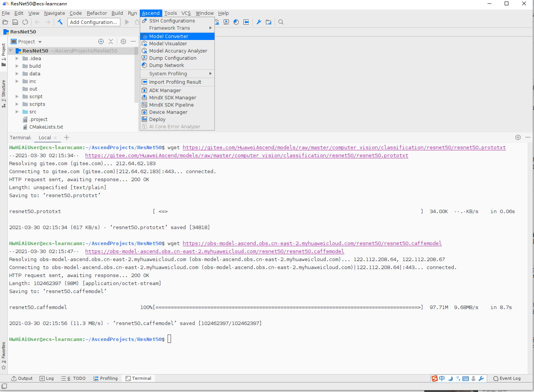Select Model Accuracy Analyzer menu entry

(x=177, y=51)
